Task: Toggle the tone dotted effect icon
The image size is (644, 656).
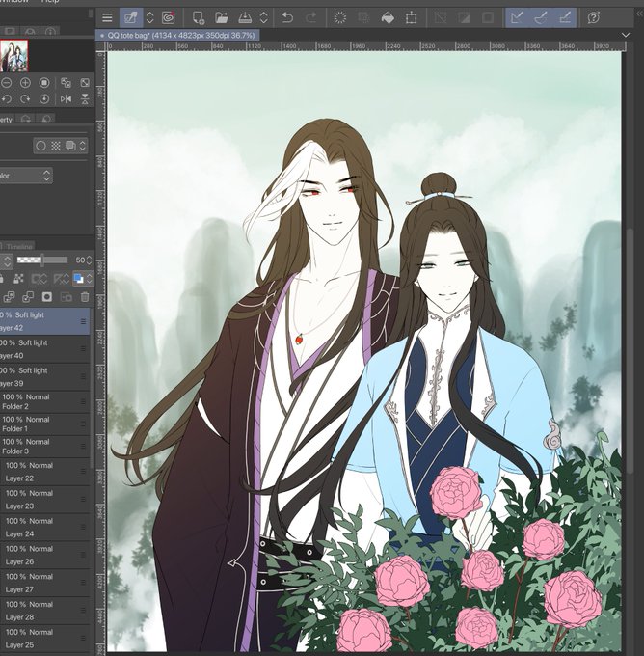Action: pyautogui.click(x=56, y=146)
